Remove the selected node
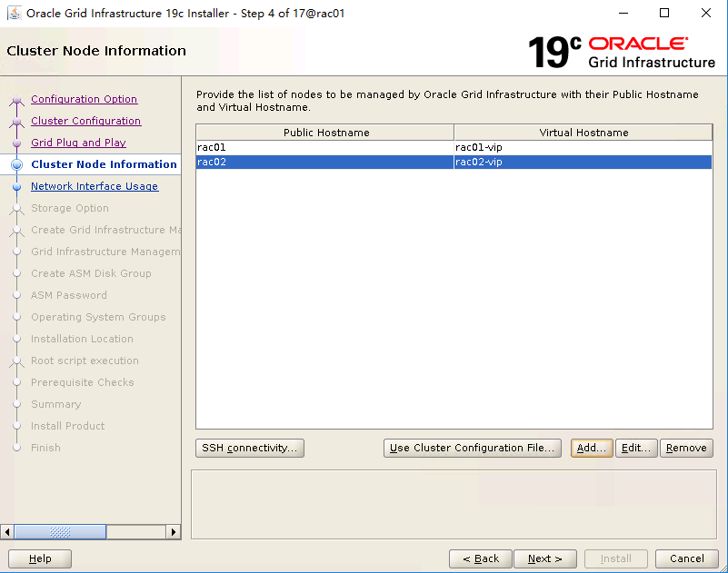Screen dimensions: 728x573 pos(686,448)
